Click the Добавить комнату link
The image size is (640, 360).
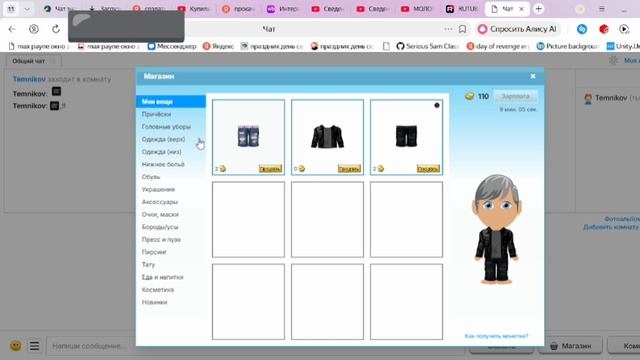pos(611,227)
